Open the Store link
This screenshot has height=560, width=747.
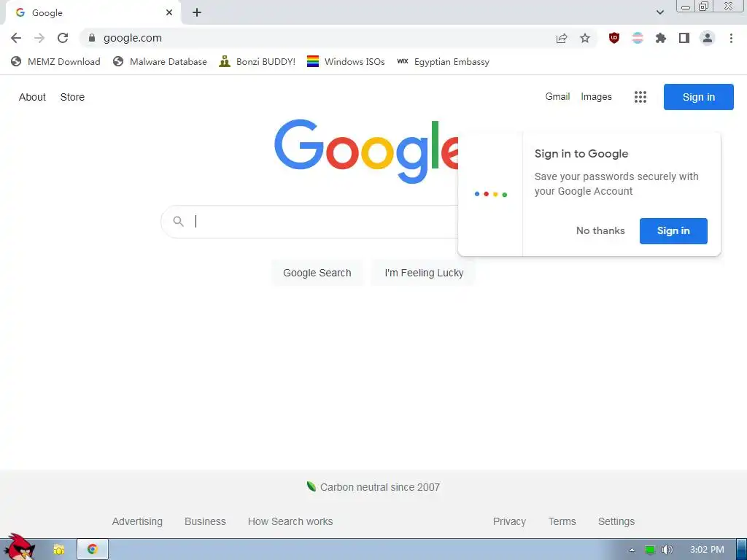pyautogui.click(x=72, y=97)
